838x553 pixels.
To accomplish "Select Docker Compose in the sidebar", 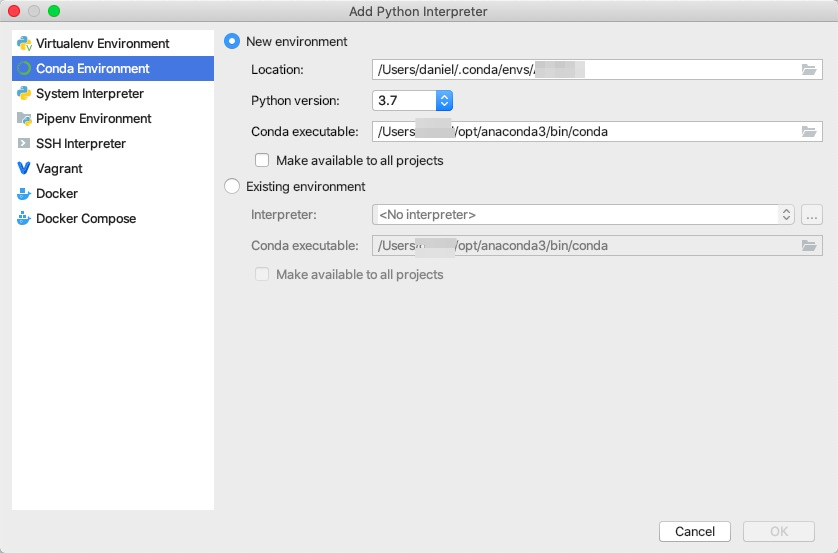I will pyautogui.click(x=86, y=219).
